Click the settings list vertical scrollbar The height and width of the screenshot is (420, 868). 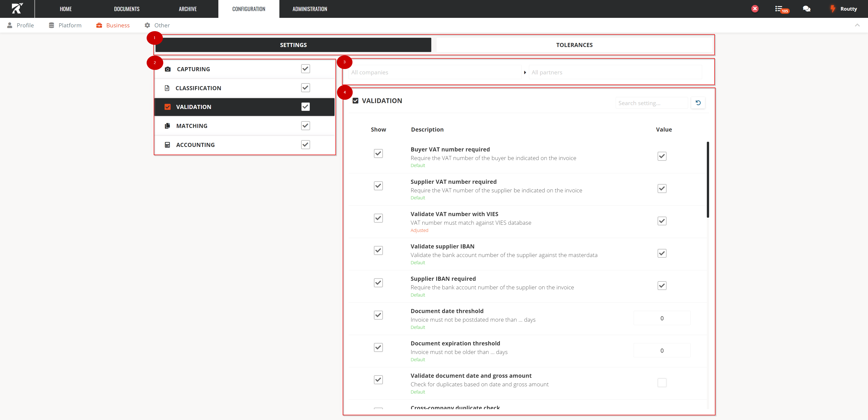(x=708, y=179)
